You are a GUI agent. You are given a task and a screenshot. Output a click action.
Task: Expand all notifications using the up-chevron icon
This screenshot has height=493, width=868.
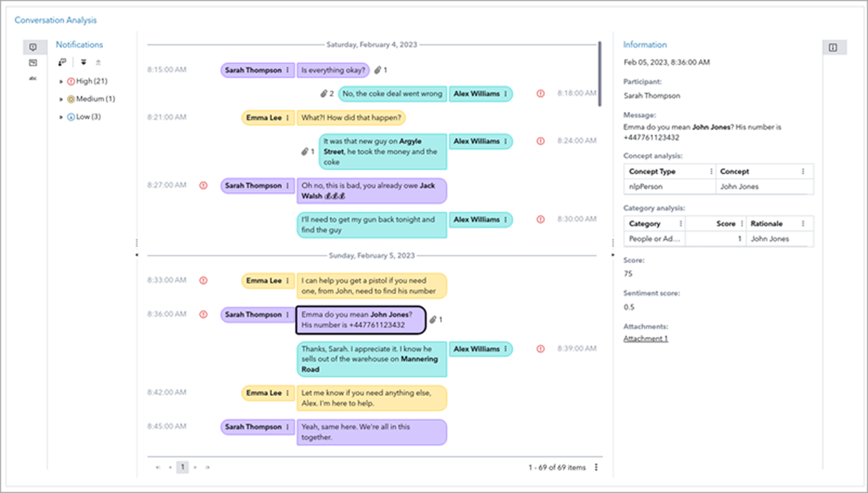pyautogui.click(x=99, y=62)
